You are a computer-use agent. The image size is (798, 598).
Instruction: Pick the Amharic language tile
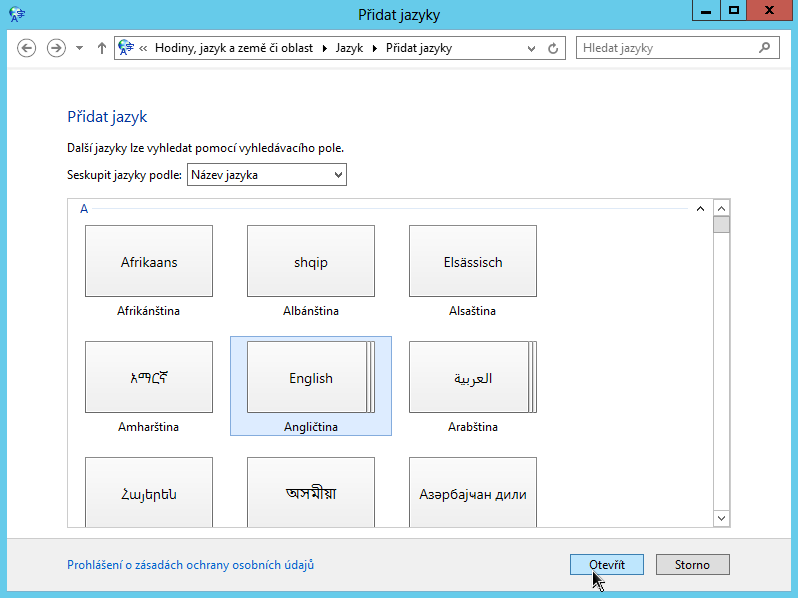(x=149, y=378)
